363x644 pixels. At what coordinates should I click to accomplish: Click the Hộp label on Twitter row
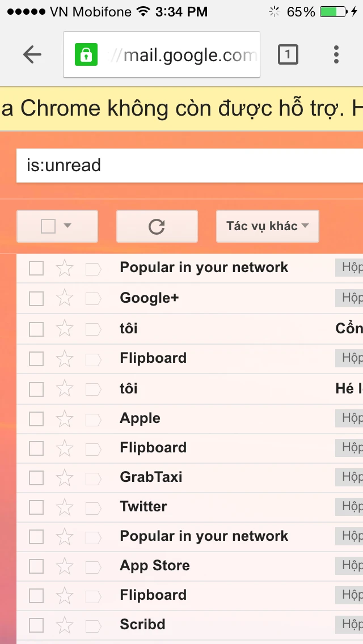pyautogui.click(x=349, y=507)
